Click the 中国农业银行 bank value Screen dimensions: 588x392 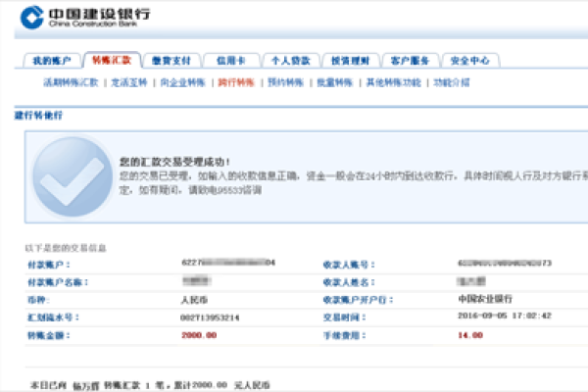(x=485, y=299)
